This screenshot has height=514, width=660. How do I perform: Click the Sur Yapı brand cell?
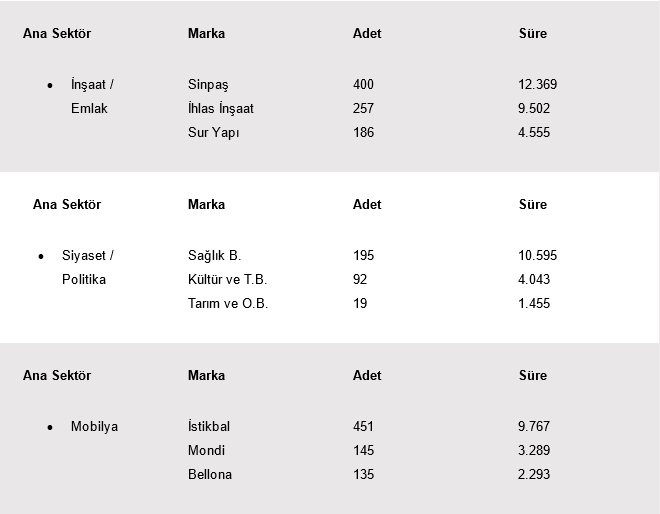[213, 133]
